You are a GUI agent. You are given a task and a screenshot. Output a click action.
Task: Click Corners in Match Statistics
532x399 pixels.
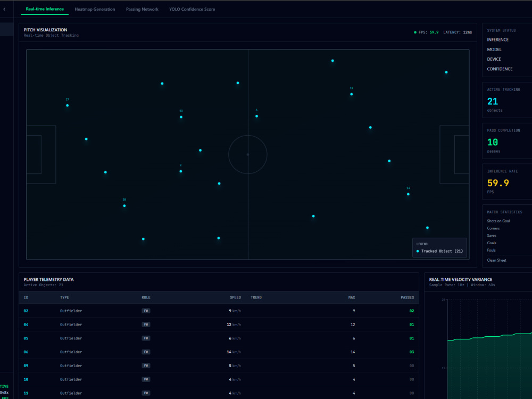coord(493,228)
